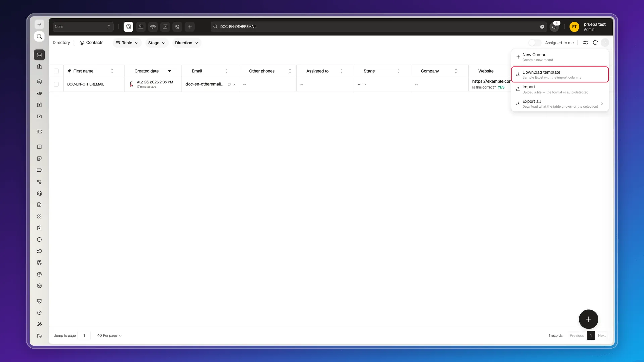Click the refresh icon near Assigned to me

coord(595,43)
